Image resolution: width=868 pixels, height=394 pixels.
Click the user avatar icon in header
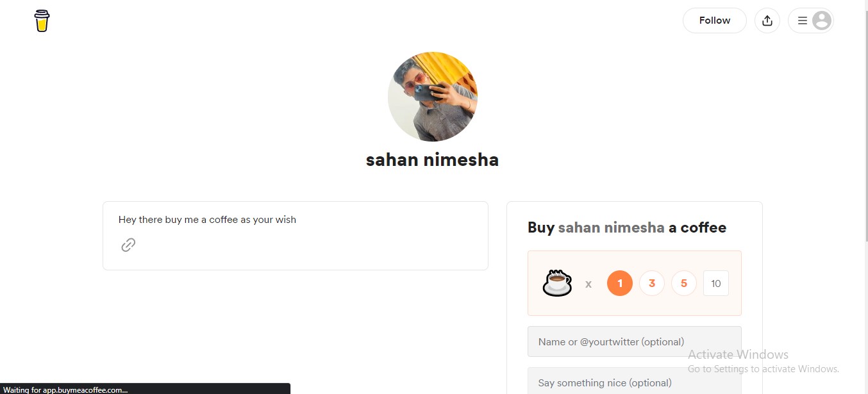coord(821,21)
